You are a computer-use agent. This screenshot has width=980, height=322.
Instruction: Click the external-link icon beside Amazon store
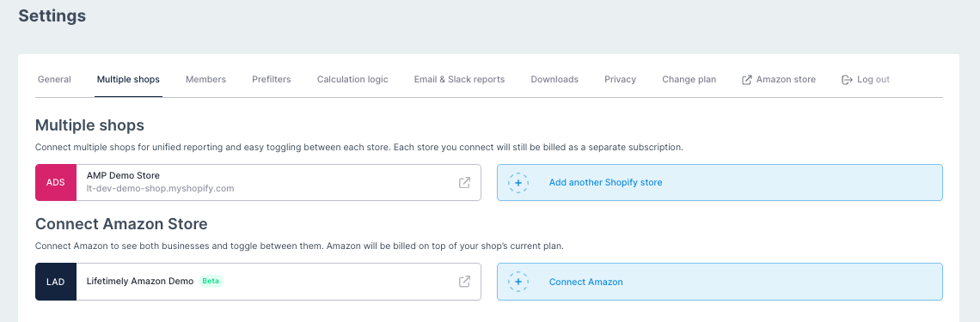[x=746, y=80]
